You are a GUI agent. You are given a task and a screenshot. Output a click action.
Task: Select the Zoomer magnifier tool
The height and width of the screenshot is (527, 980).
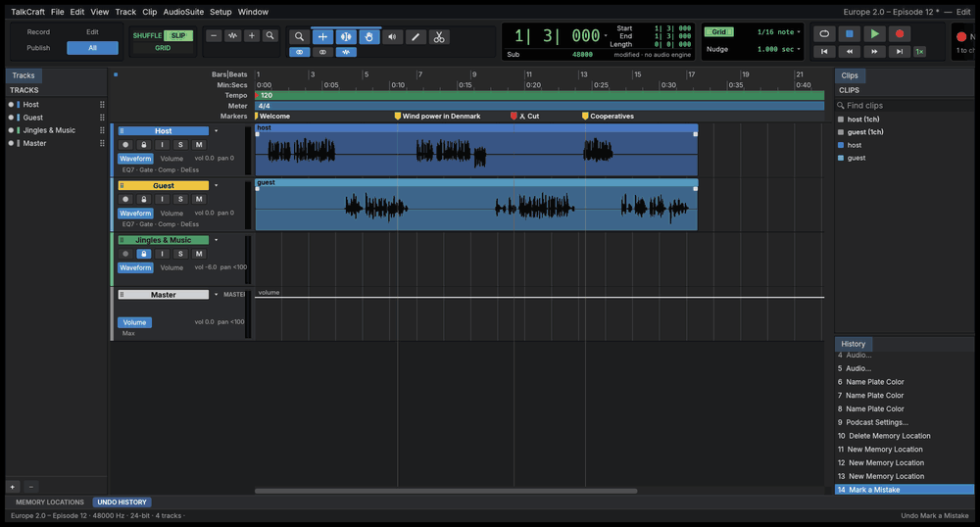299,37
